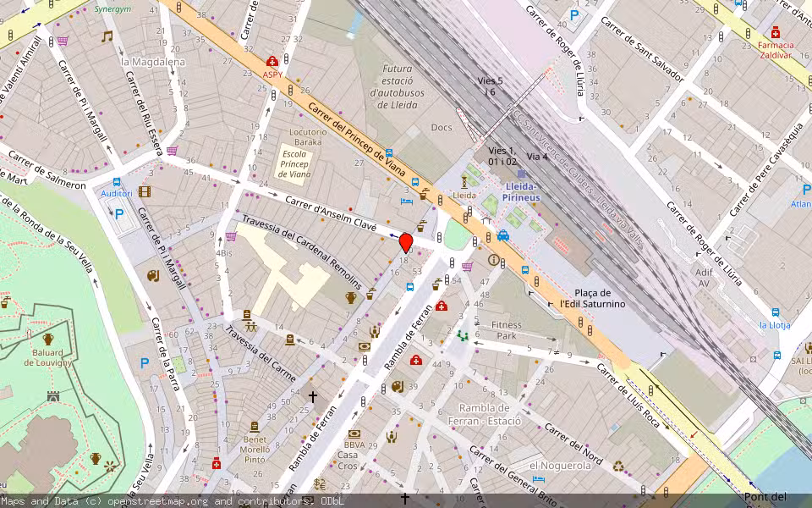812x508 pixels.
Task: Select the cinema icon beside Auditori
Action: click(x=145, y=191)
